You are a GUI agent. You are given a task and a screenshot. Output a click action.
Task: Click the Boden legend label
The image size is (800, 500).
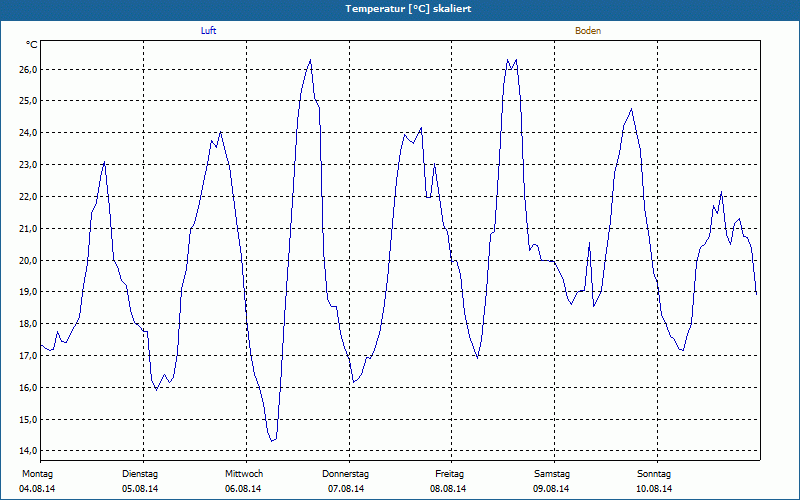[588, 31]
